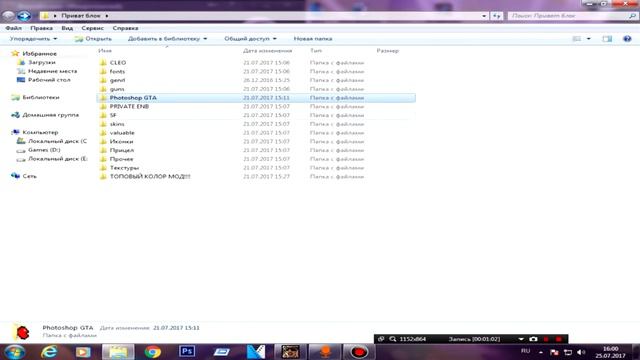Open the Справка menu

point(125,28)
